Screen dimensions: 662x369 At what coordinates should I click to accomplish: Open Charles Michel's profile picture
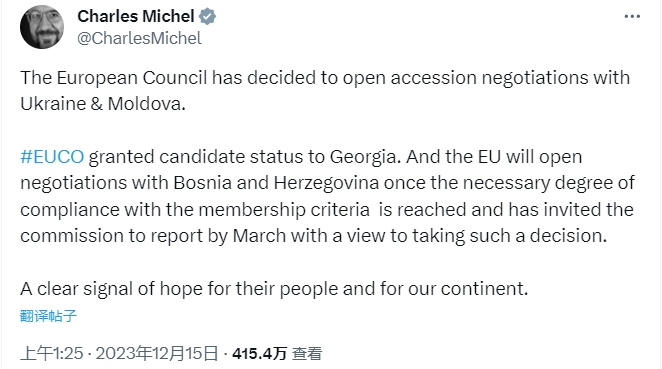point(42,27)
